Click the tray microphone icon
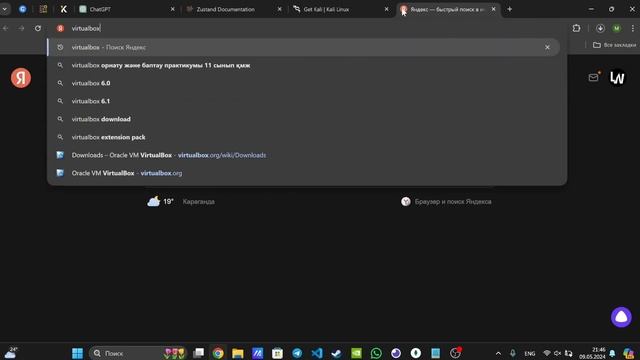 (513, 353)
